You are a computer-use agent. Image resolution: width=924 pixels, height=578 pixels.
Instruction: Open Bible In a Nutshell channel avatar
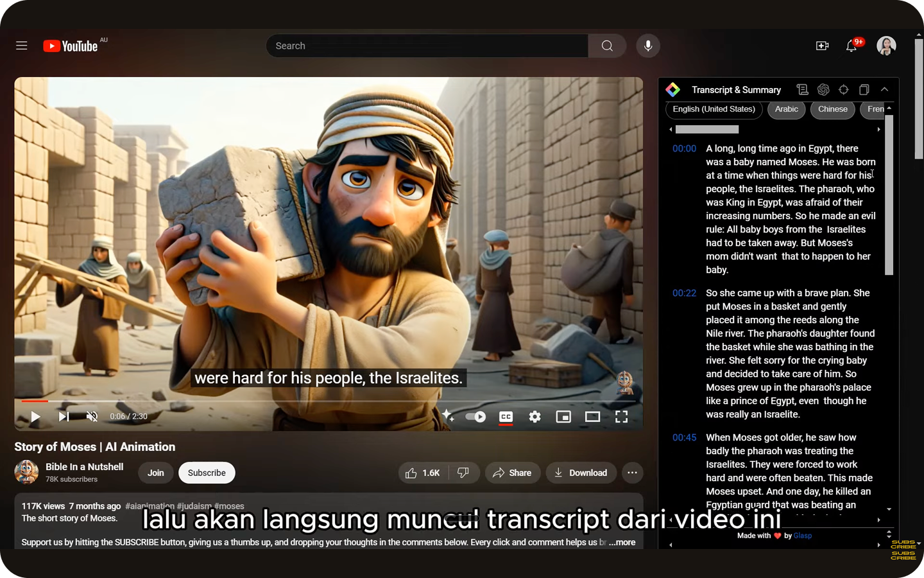coord(26,472)
